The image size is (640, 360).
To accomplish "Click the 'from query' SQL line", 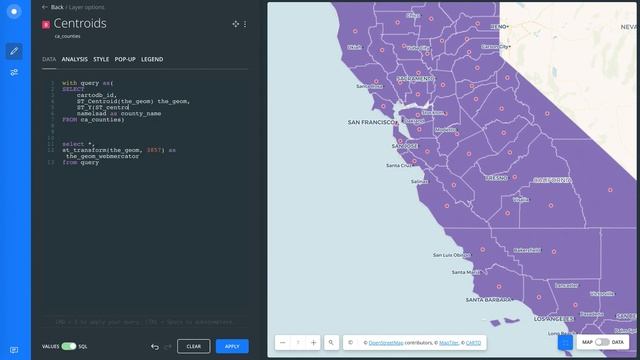I will pyautogui.click(x=80, y=162).
